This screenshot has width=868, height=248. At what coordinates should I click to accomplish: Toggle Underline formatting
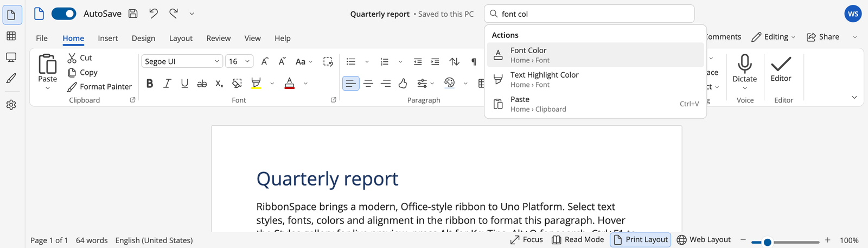(184, 83)
